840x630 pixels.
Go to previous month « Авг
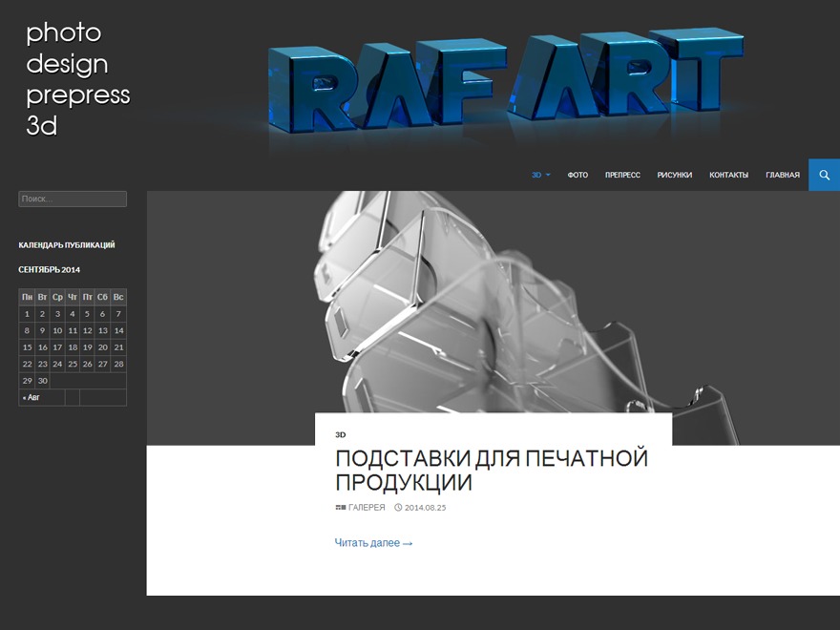tap(31, 397)
